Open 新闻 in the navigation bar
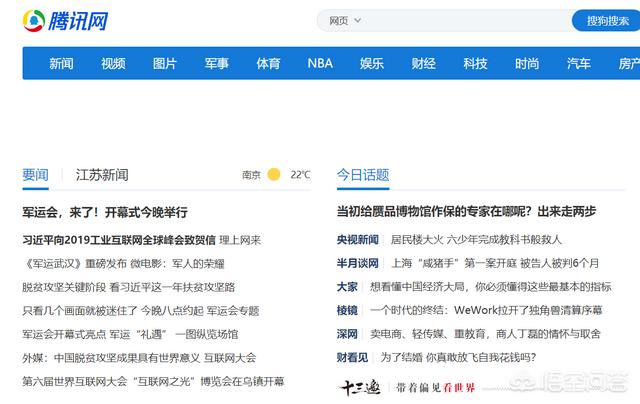 point(61,63)
